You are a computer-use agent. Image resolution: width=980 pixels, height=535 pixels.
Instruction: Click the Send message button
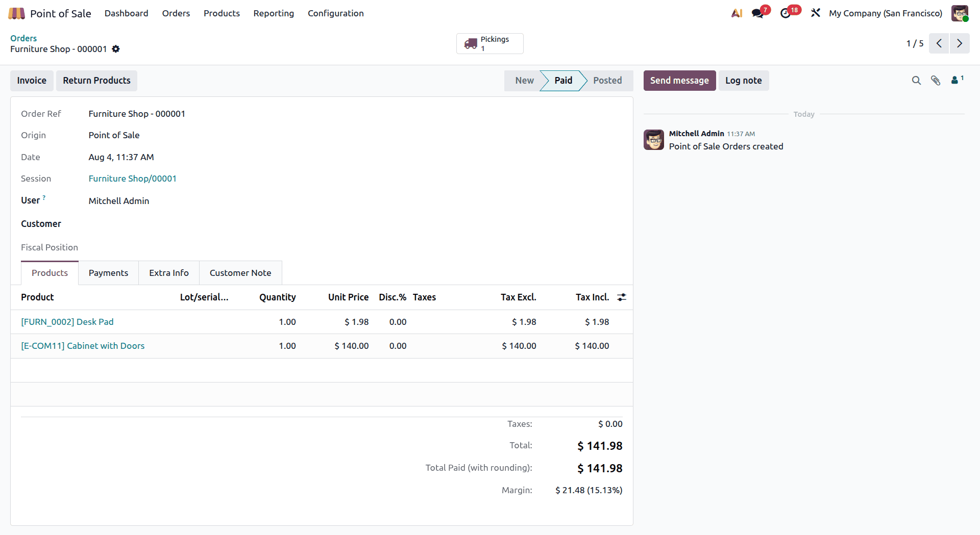click(x=679, y=81)
